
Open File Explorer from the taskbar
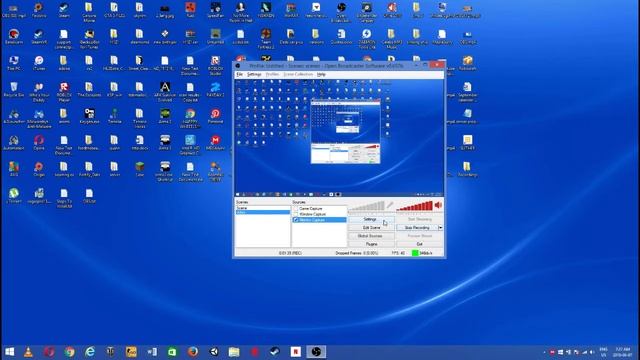tap(234, 351)
